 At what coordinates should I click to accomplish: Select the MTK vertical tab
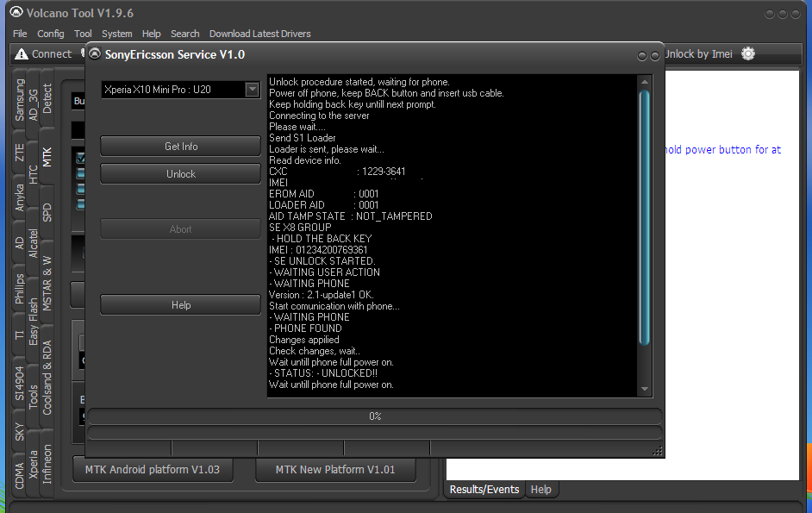[x=47, y=157]
